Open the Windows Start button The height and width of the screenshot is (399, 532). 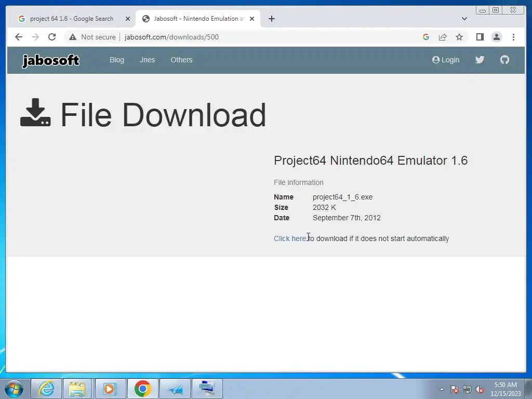(14, 389)
